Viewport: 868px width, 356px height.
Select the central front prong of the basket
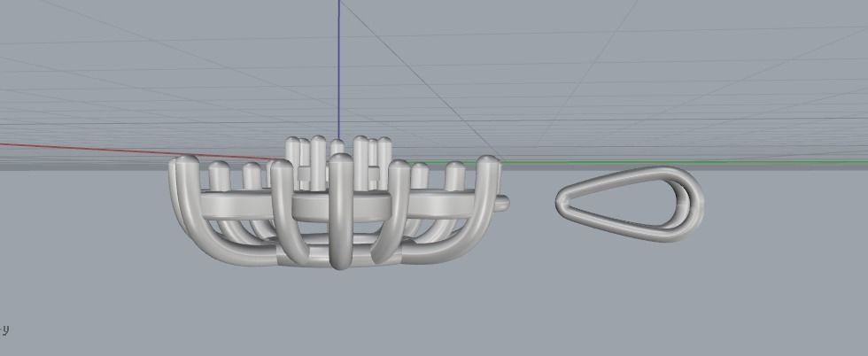pos(340,212)
